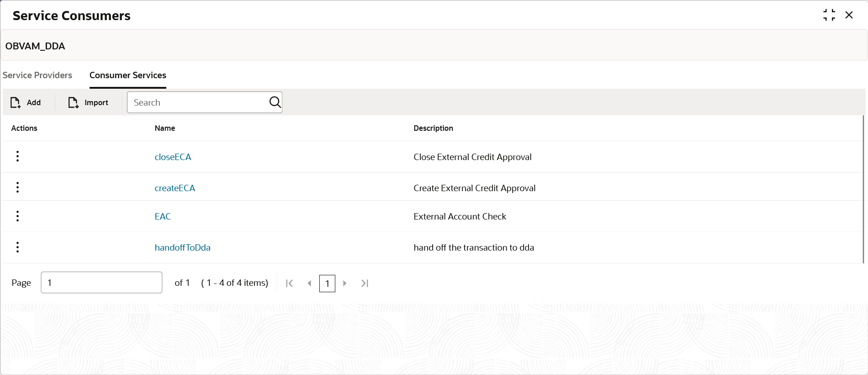Screen dimensions: 868x375
Task: Select 'Create External Credit Approval' description
Action: coord(475,188)
